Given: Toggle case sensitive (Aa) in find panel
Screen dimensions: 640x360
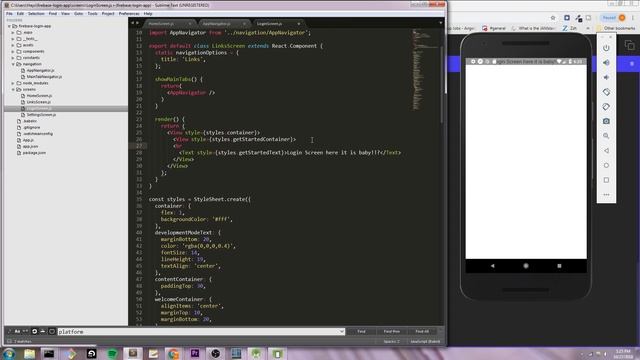Looking at the screenshot, I should coord(17,331).
